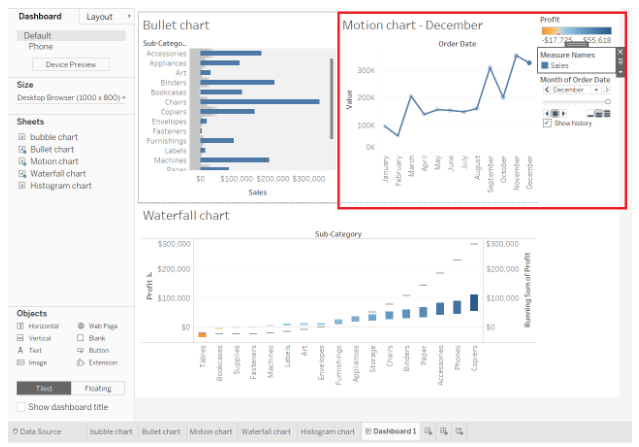Switch layout mode to Floating
Viewport: 639px width, 447px height.
coord(98,388)
